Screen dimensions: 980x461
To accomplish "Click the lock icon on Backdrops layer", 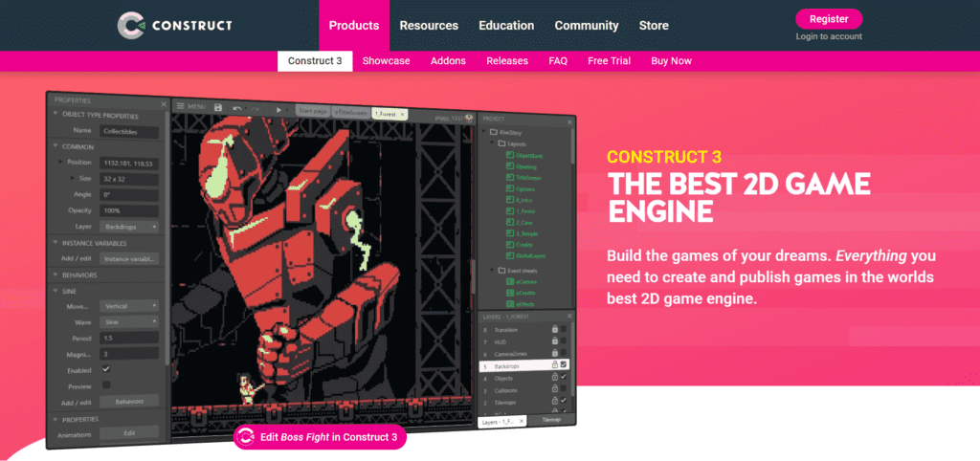I will pyautogui.click(x=554, y=364).
